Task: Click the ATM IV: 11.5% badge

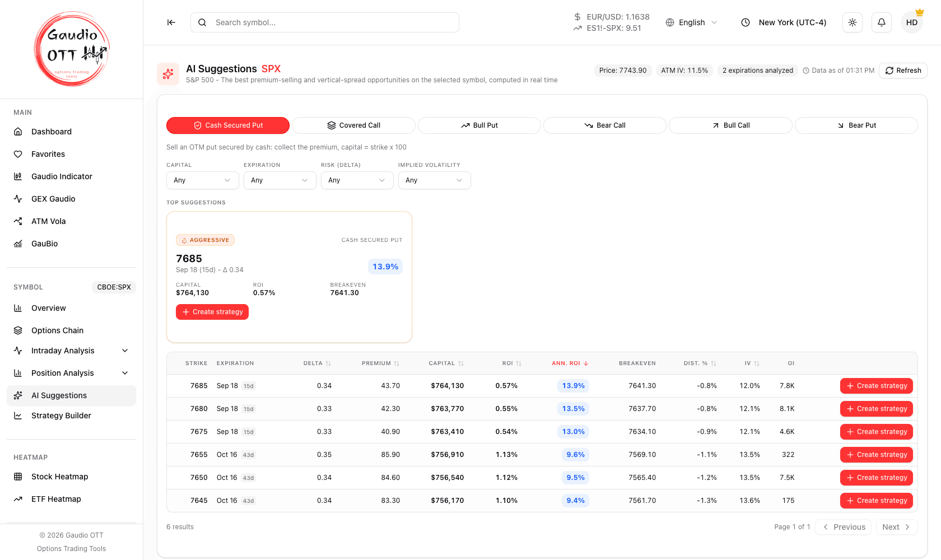Action: pyautogui.click(x=684, y=71)
